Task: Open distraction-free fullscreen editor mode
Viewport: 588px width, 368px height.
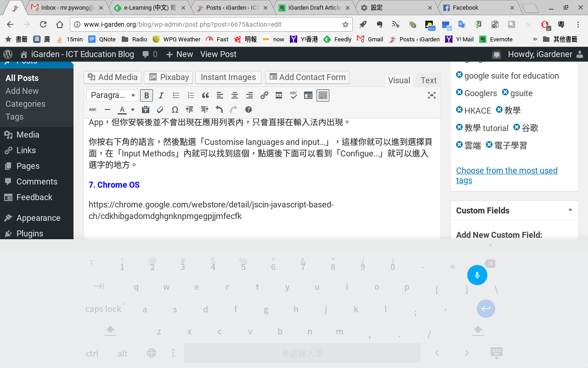Action: (431, 95)
